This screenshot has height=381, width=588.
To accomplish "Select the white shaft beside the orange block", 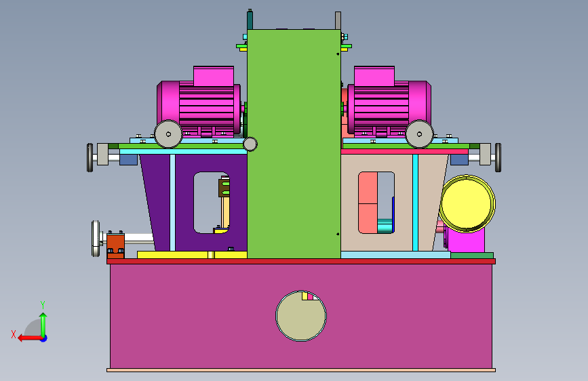I will point(139,239).
